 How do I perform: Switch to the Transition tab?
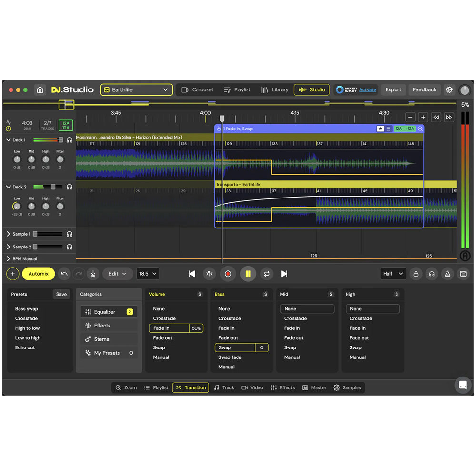point(190,387)
